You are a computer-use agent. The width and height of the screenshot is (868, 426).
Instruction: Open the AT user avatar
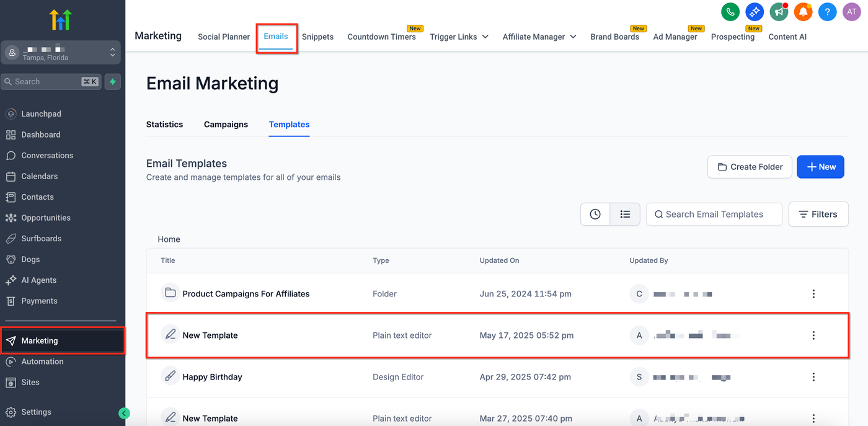click(851, 12)
